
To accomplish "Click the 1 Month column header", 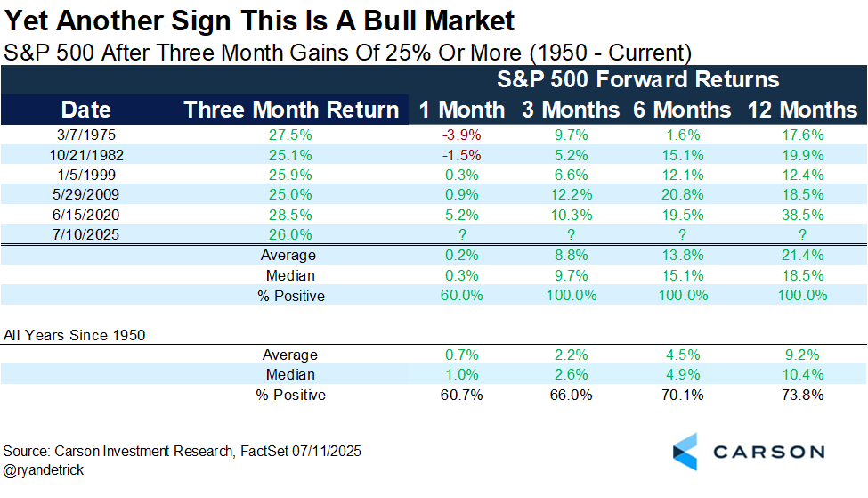I will coord(461,110).
